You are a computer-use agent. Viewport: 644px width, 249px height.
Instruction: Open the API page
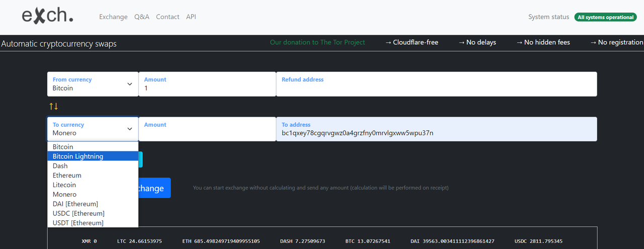click(x=191, y=17)
